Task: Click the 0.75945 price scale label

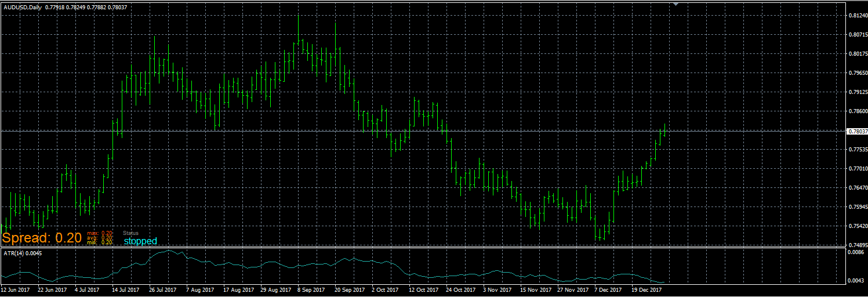Action: [858, 207]
